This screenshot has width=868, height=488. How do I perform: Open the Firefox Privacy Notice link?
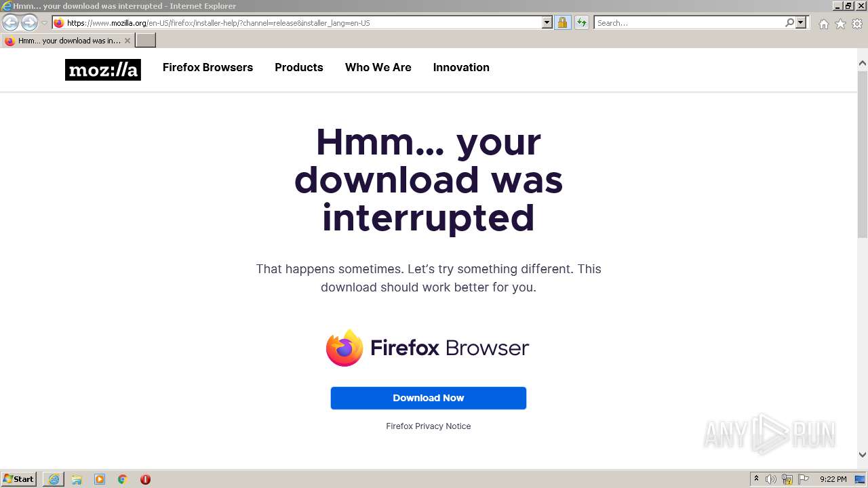point(429,426)
